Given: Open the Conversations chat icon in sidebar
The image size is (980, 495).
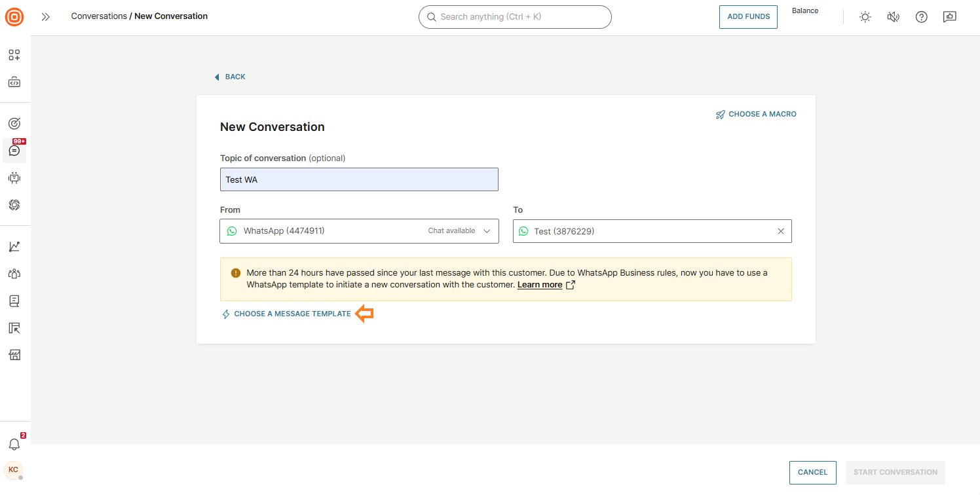Looking at the screenshot, I should (14, 151).
